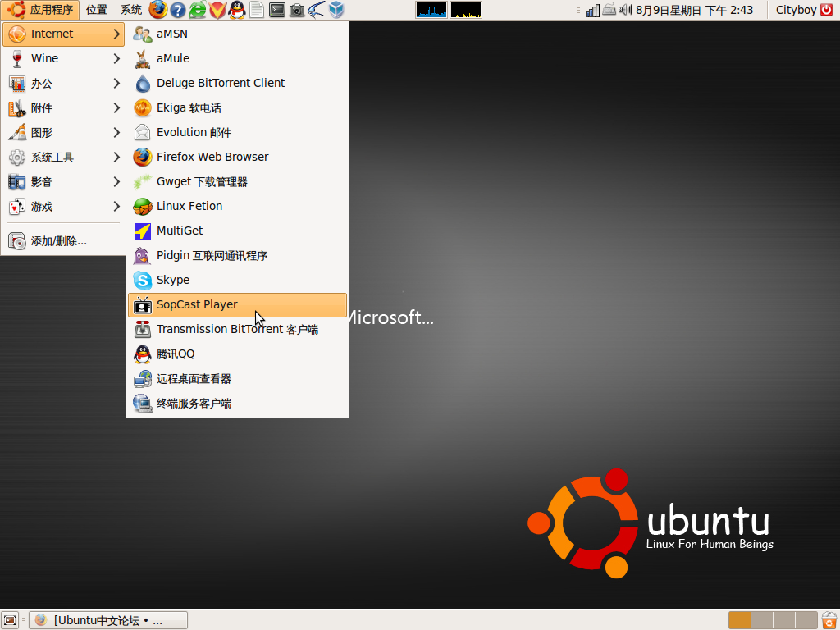
Task: Click the blue bird launcher icon
Action: point(316,10)
